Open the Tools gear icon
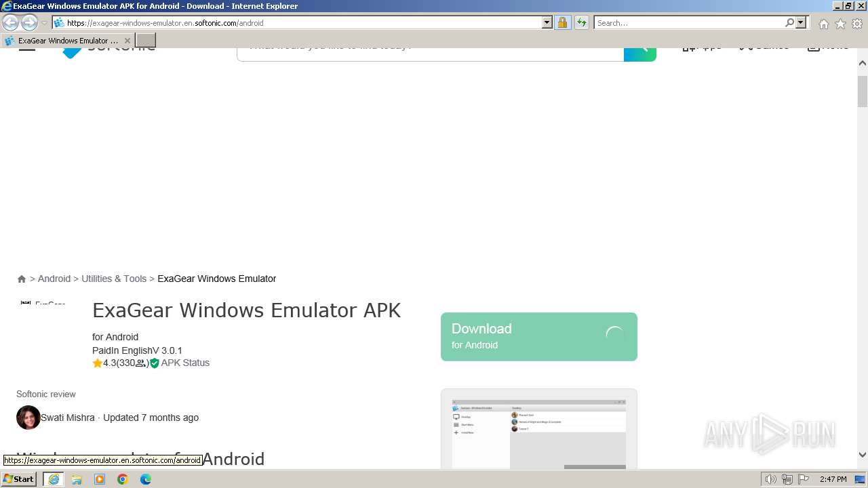 click(x=857, y=24)
